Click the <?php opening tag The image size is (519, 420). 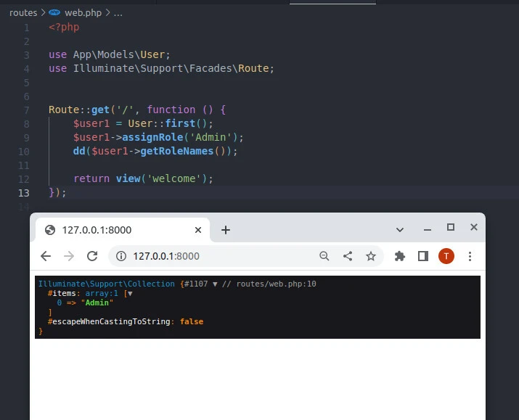64,27
